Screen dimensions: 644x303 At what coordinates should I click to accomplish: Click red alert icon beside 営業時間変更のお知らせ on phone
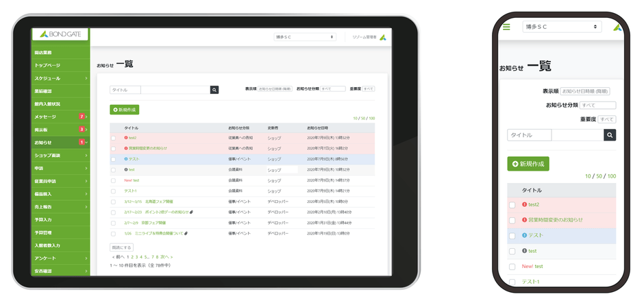(x=524, y=219)
